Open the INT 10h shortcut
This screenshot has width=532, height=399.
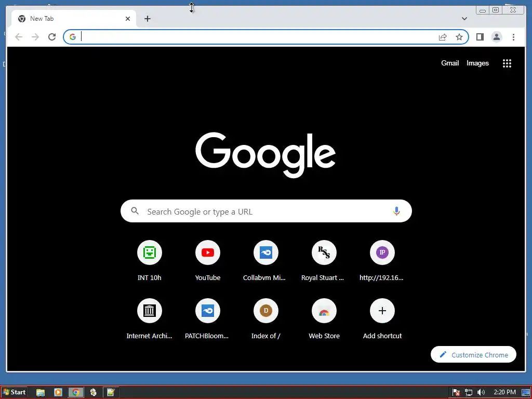[x=149, y=261]
